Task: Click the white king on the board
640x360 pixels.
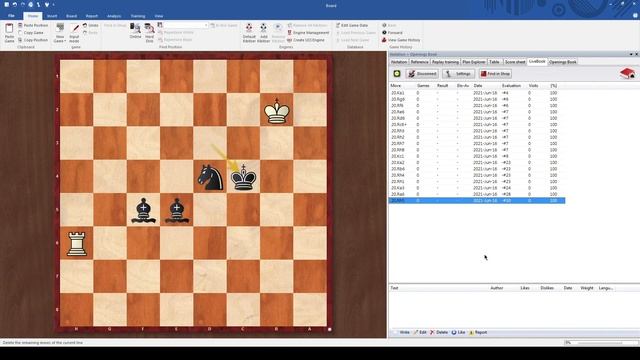Action: [277, 111]
